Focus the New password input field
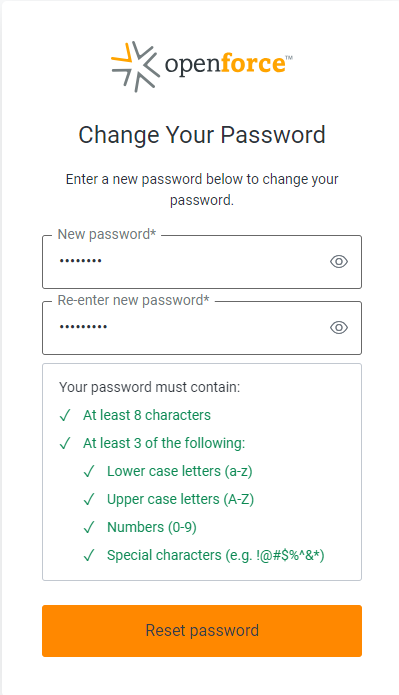The width and height of the screenshot is (399, 695). click(x=202, y=262)
